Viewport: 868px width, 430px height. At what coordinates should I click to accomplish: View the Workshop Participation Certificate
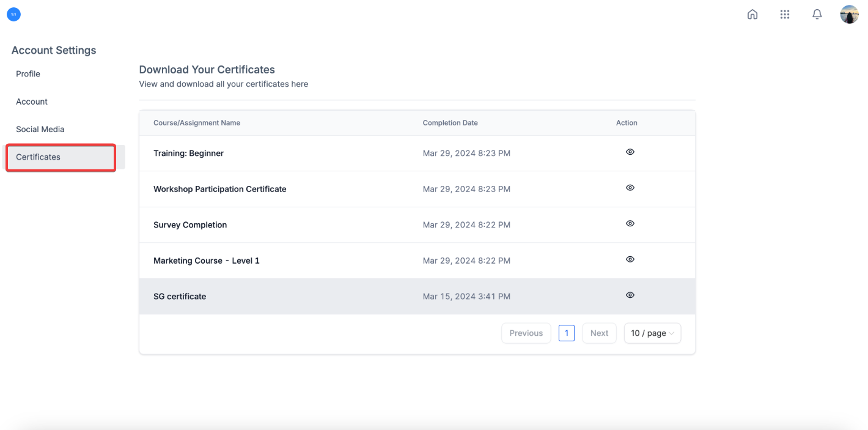tap(630, 188)
